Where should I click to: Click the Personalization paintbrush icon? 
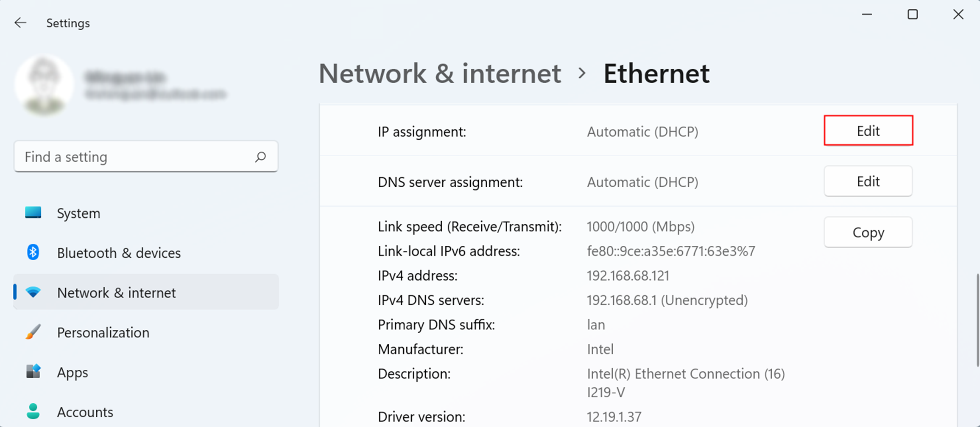coord(33,332)
